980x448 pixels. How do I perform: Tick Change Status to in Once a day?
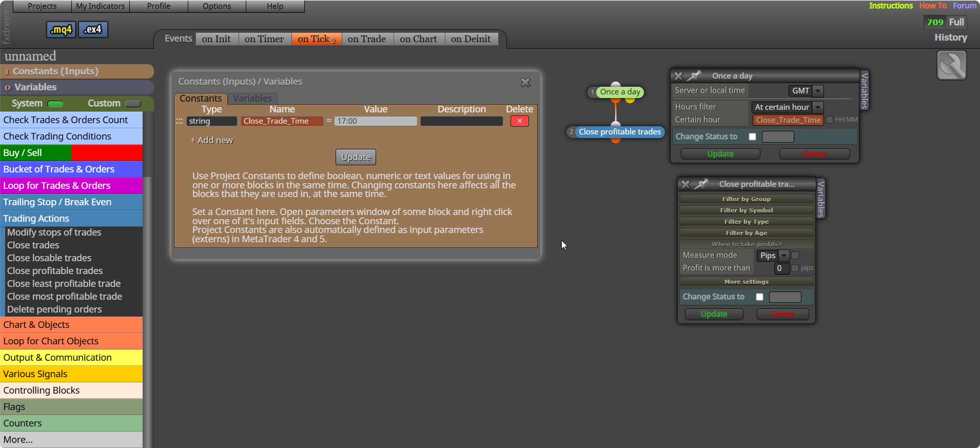point(752,137)
